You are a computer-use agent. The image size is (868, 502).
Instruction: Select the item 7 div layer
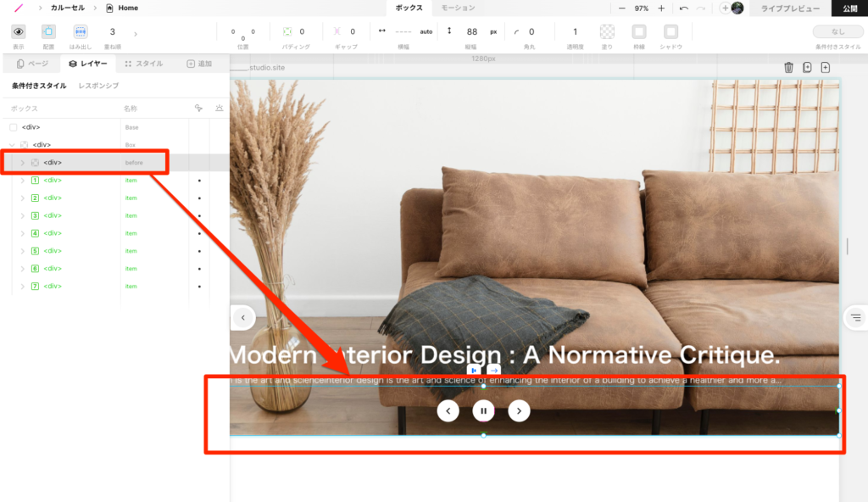point(116,287)
